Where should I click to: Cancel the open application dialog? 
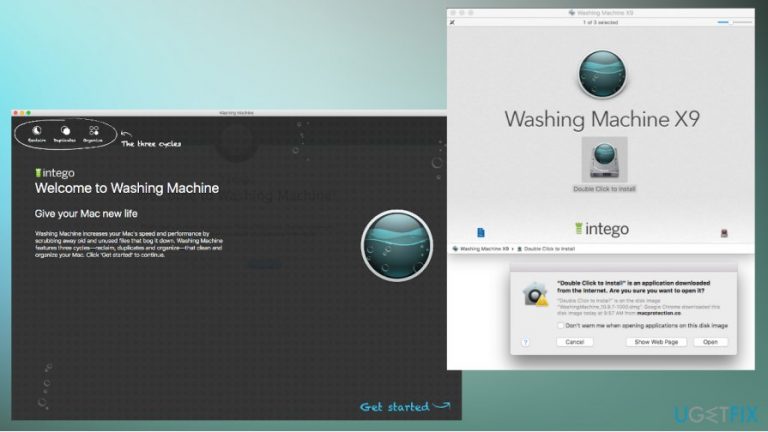(575, 342)
